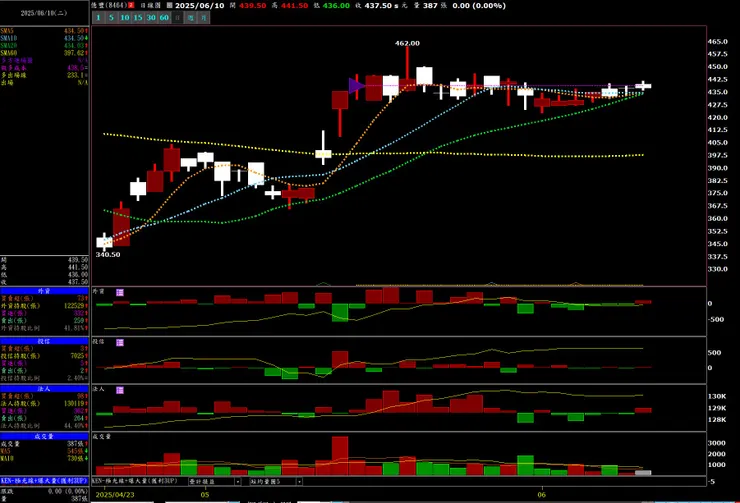The width and height of the screenshot is (740, 503).
Task: Switch to weekly (週) chart period
Action: pos(191,17)
